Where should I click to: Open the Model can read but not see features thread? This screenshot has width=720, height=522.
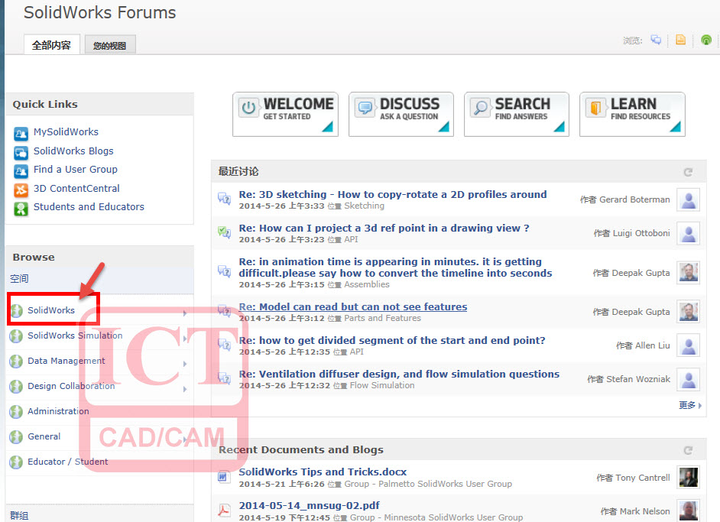click(353, 307)
